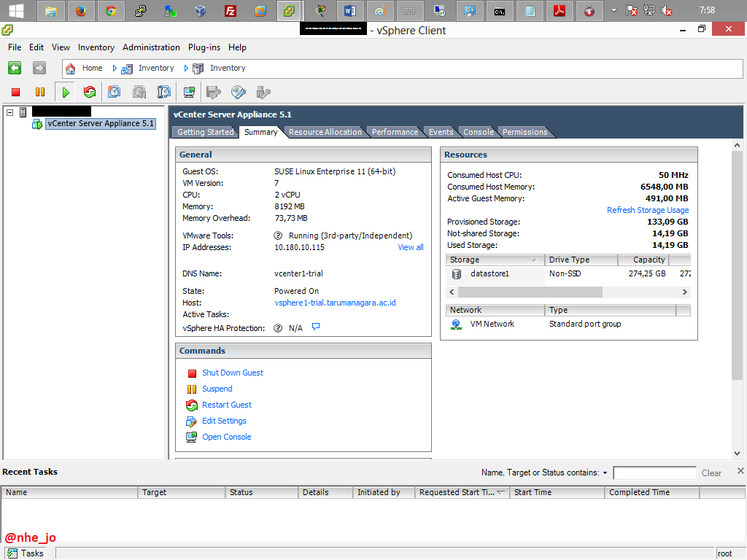The width and height of the screenshot is (747, 560).
Task: Click the Refresh Storage Usage link
Action: pos(648,211)
